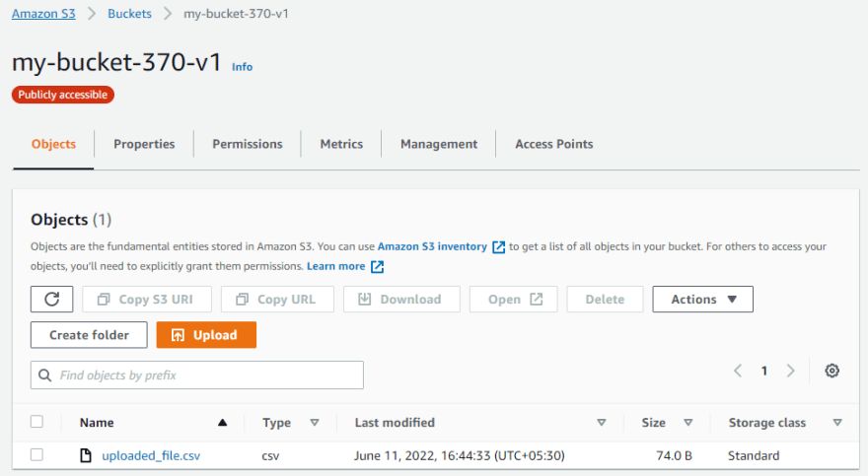Open the uploaded_file.csv object link
The image size is (868, 476).
[151, 455]
